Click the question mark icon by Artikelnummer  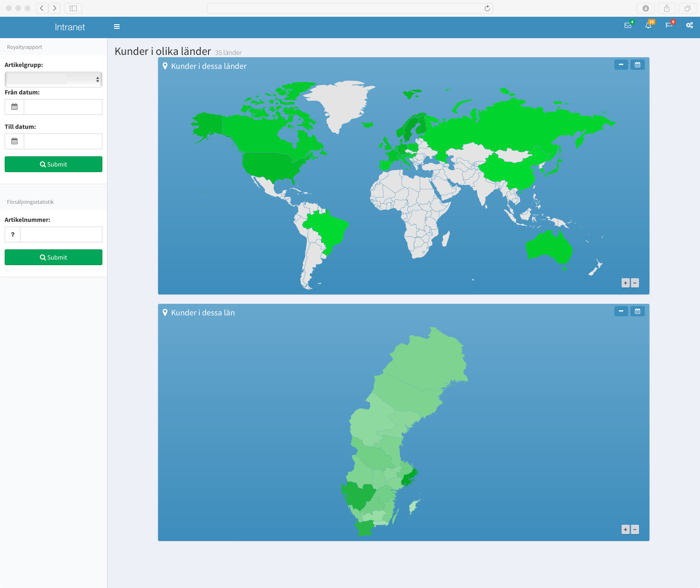click(x=13, y=234)
